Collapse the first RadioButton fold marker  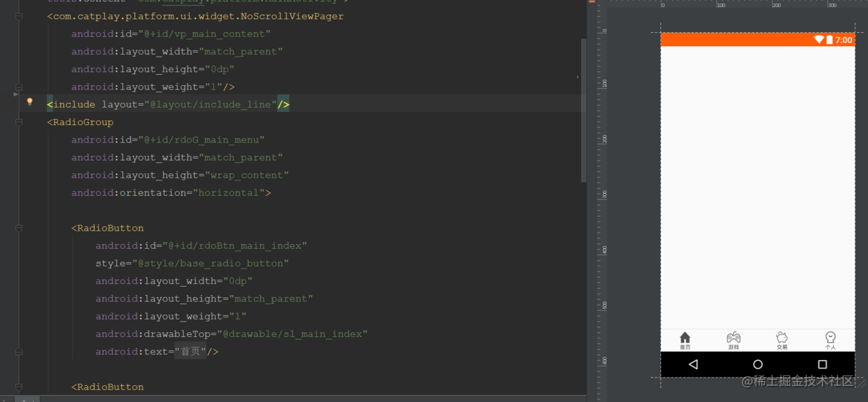pos(19,228)
